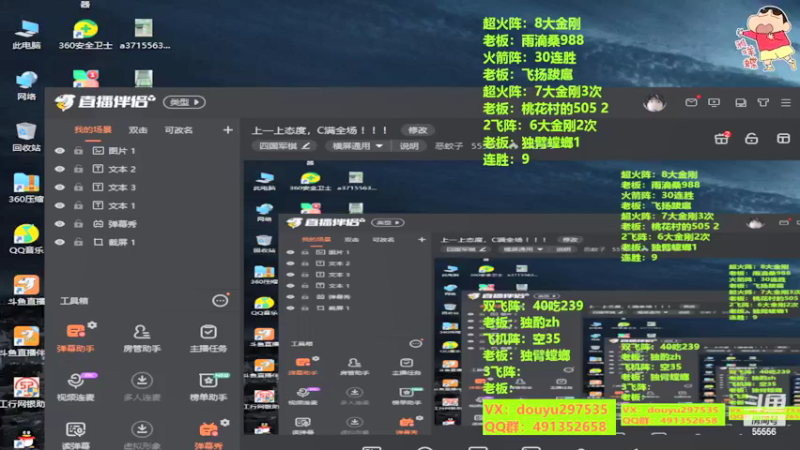Open 读弹幕 tool in main window toolbox
The height and width of the screenshot is (450, 800).
pyautogui.click(x=76, y=435)
